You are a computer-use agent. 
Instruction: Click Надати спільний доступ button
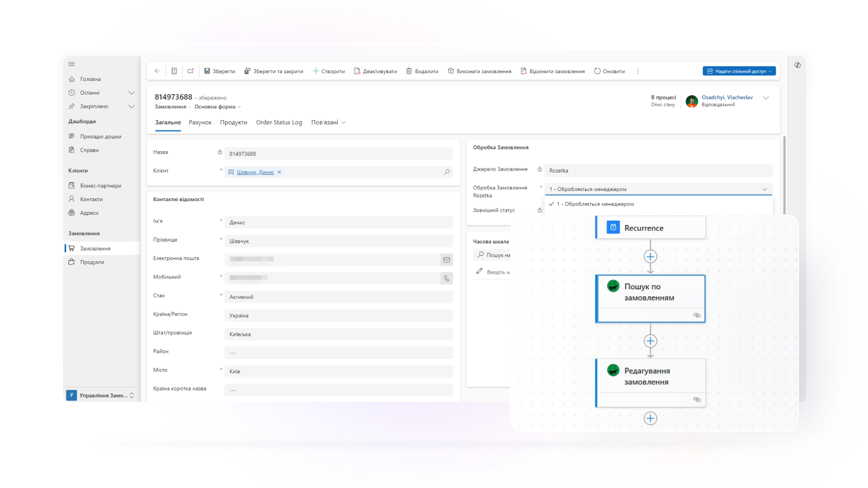click(739, 71)
